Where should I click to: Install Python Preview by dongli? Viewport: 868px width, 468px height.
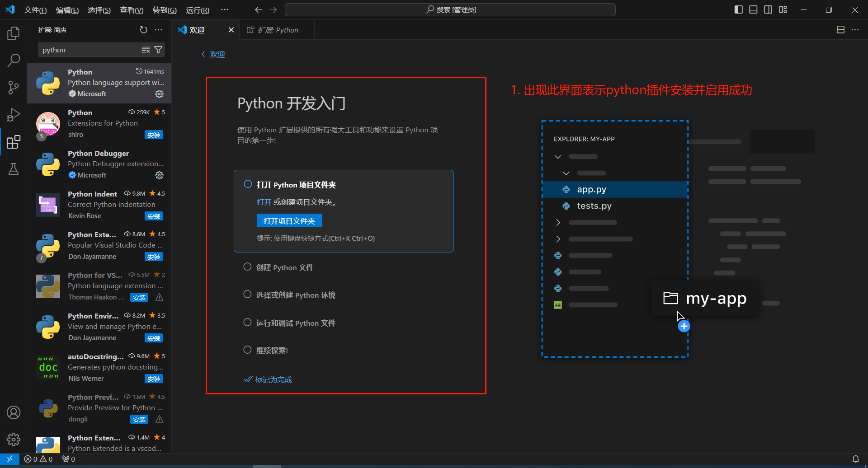click(x=139, y=419)
